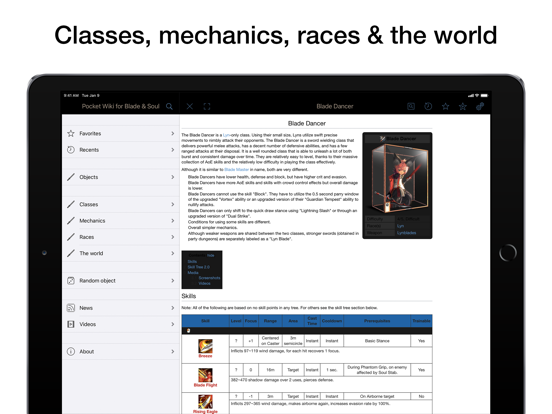The image size is (552, 414).
Task: Click the Skill column header in table
Action: coord(205,321)
